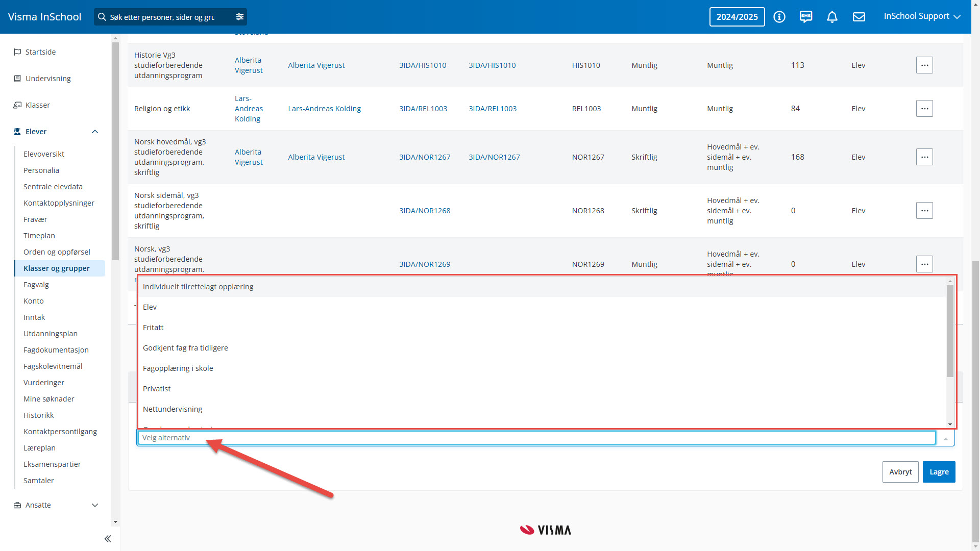Viewport: 980px width, 551px height.
Task: Open actions menu for Historie Vg3 row
Action: click(924, 65)
